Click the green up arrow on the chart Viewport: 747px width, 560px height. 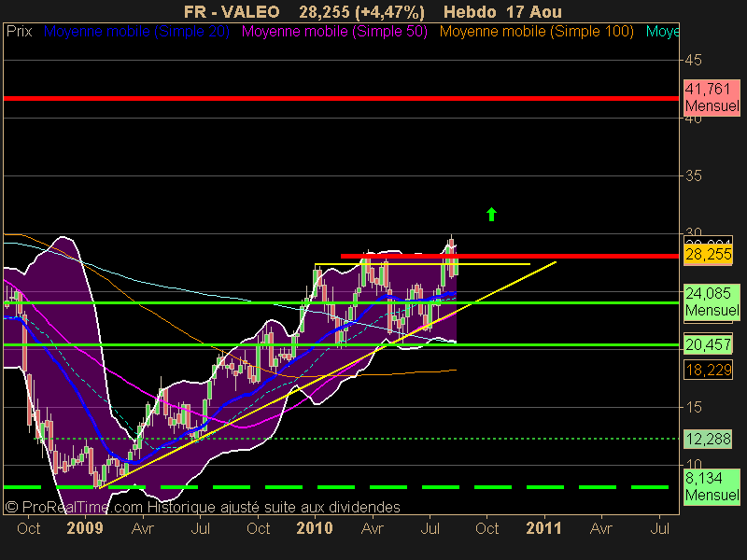pyautogui.click(x=492, y=215)
